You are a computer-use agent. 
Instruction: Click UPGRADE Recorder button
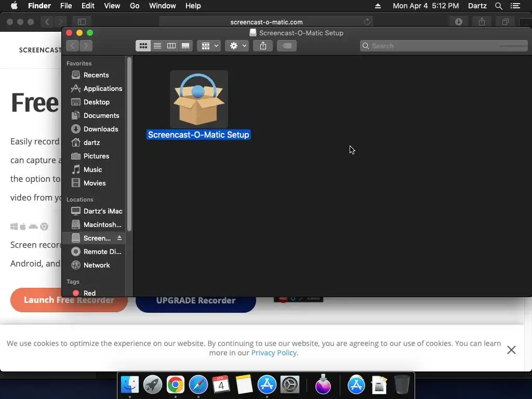point(196,301)
